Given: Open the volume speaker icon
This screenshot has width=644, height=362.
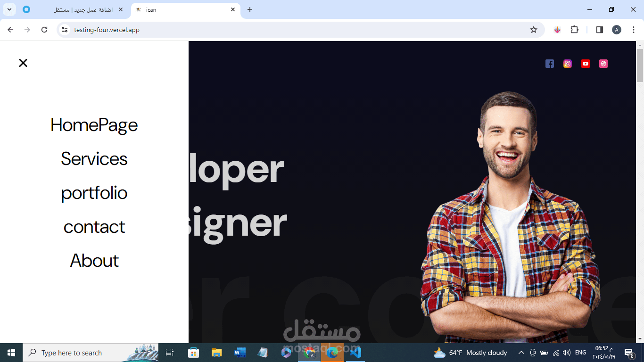Looking at the screenshot, I should coord(566,353).
